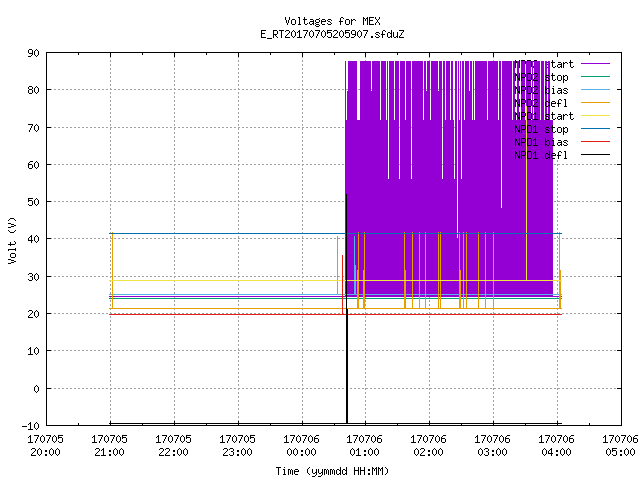Click the 80 tick label on the y-axis

pos(33,90)
